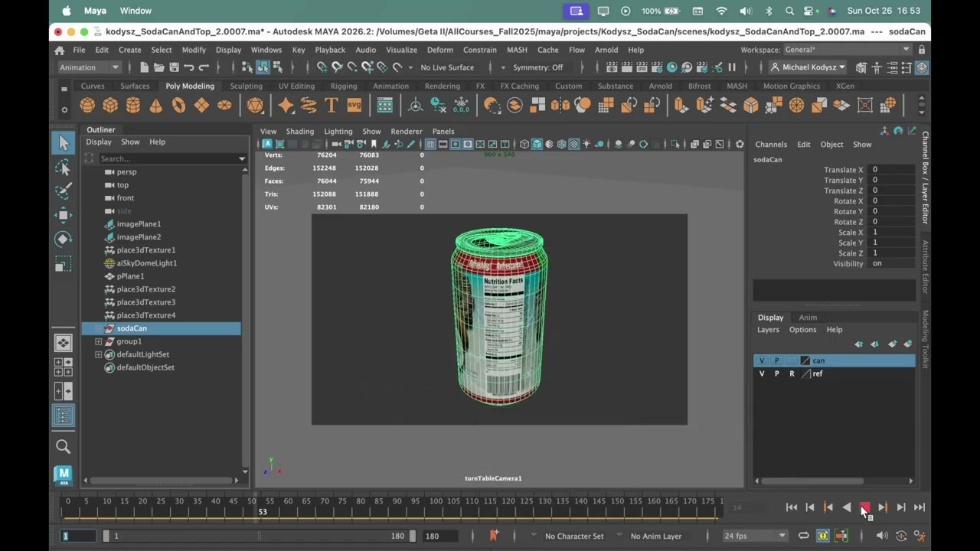Screen dimensions: 980x551
Task: Select aiSkyDomeLight1 in the Outliner
Action: [x=146, y=263]
